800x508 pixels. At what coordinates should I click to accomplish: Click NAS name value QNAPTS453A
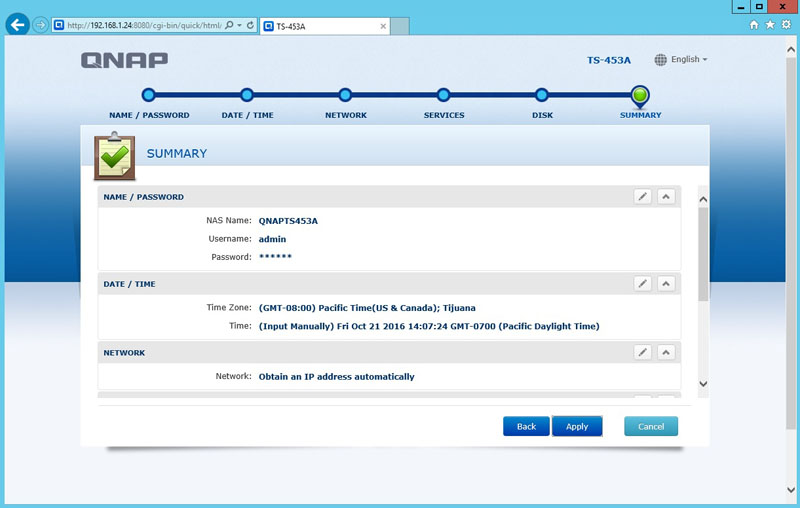288,221
